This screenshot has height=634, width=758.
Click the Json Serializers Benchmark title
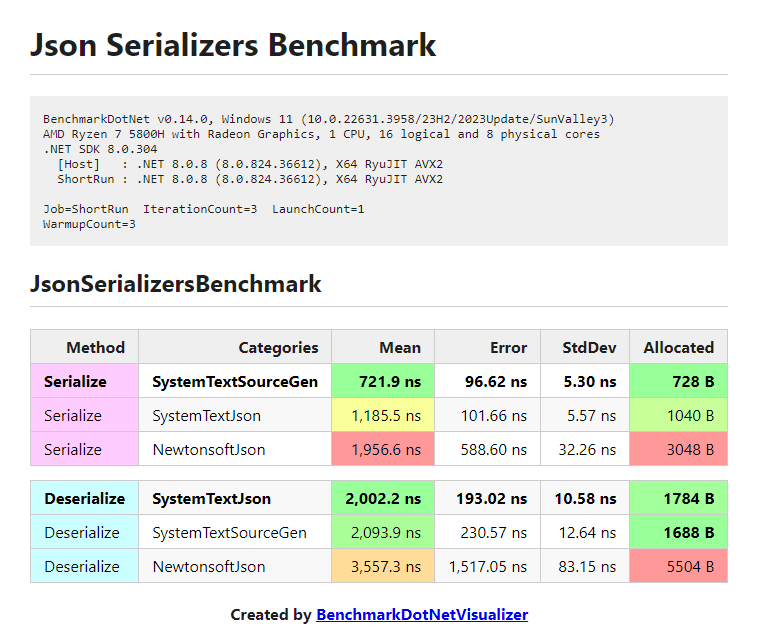coord(233,45)
